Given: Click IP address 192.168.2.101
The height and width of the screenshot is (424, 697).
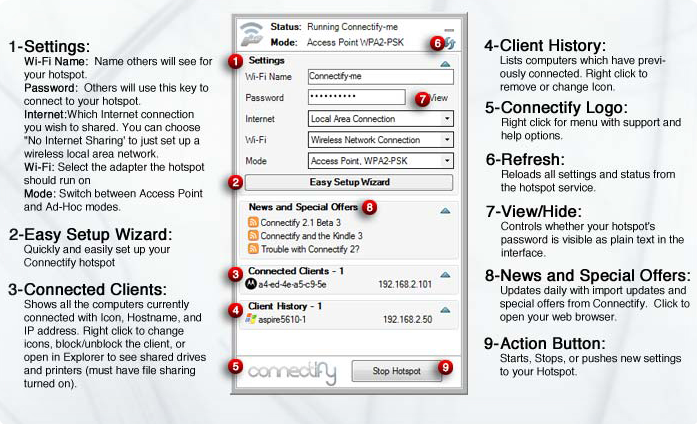Looking at the screenshot, I should [x=405, y=284].
